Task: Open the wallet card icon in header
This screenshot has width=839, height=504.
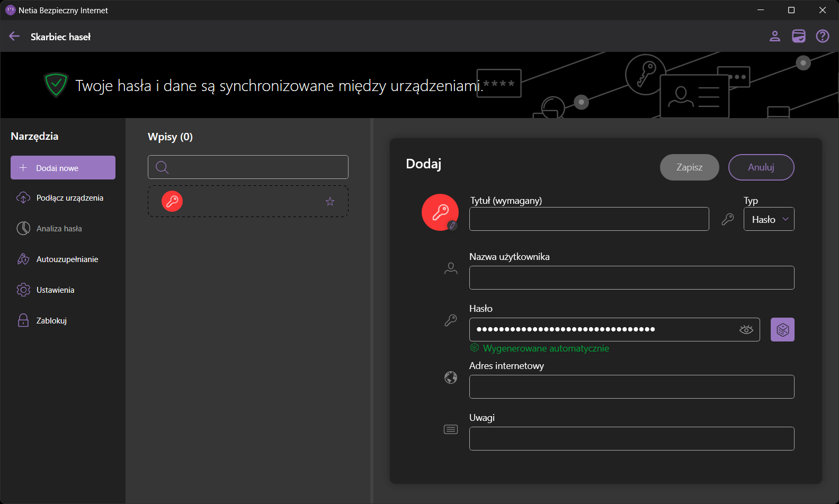Action: pos(798,36)
